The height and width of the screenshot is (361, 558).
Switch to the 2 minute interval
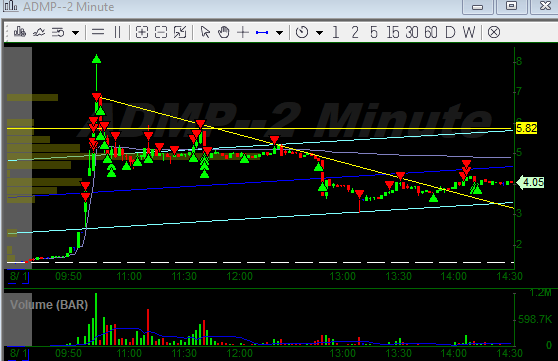[x=355, y=32]
